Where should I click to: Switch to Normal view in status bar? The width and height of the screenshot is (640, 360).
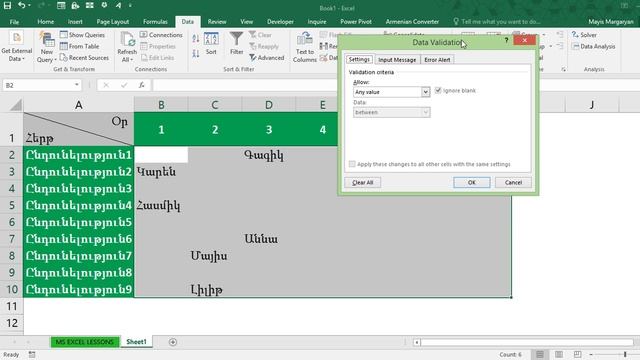[540, 354]
